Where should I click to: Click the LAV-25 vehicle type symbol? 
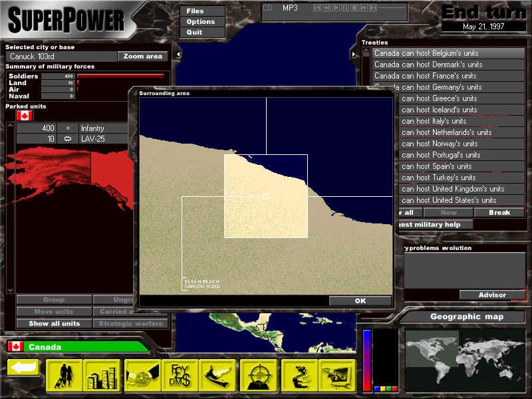tap(68, 139)
